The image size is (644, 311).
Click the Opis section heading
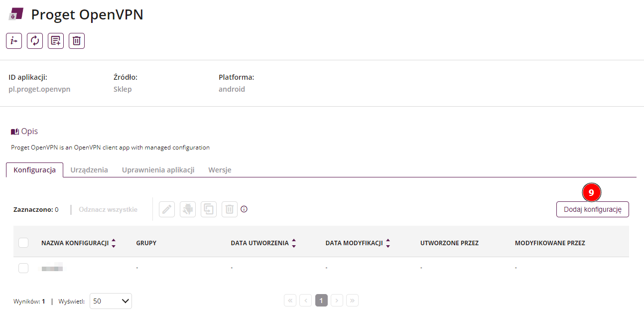(x=29, y=132)
